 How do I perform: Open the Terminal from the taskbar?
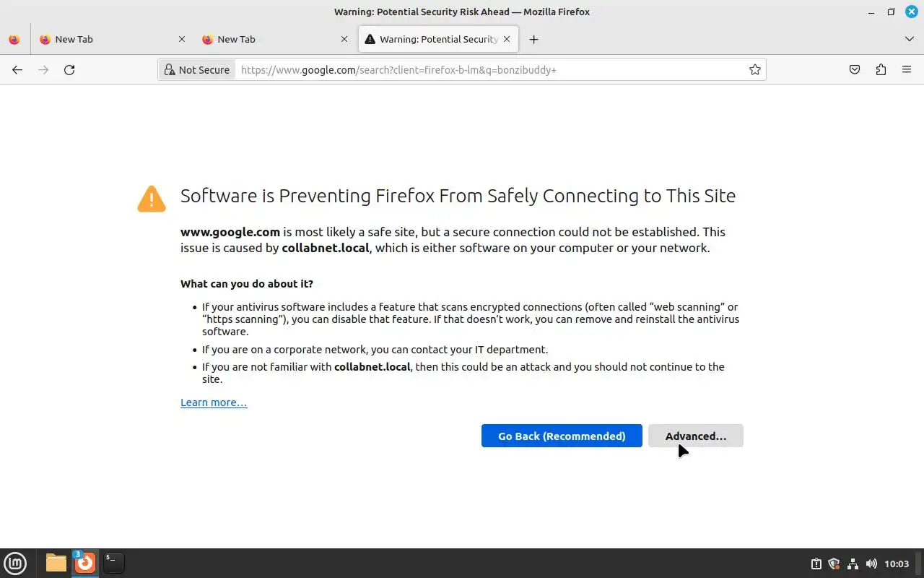click(x=113, y=562)
